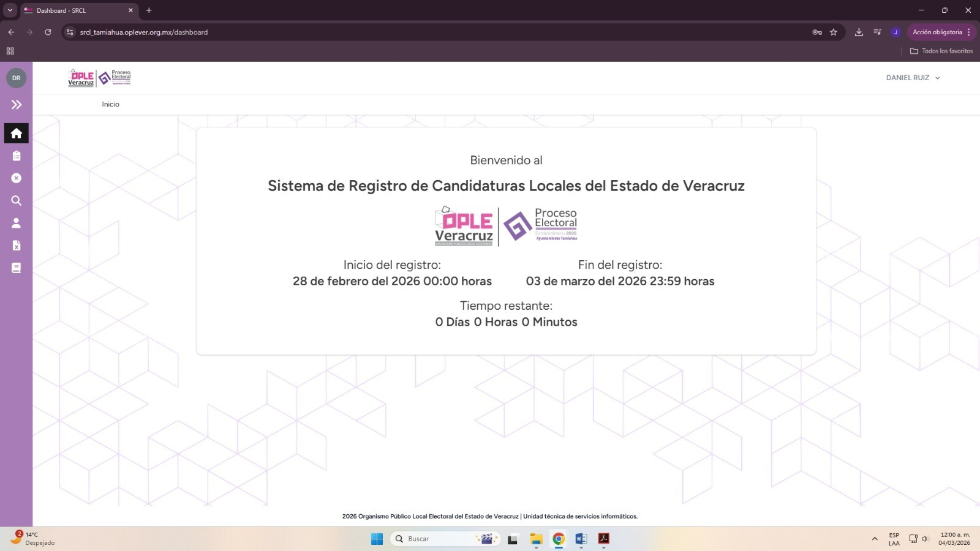The width and height of the screenshot is (980, 551).
Task: Expand the sidebar with double-chevron arrows
Action: pos(17,105)
